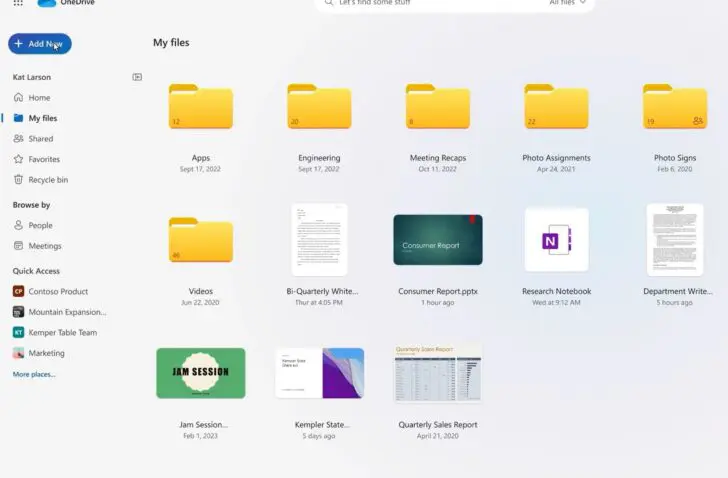Open Contoso Product quick access link
This screenshot has width=728, height=478.
coord(58,291)
